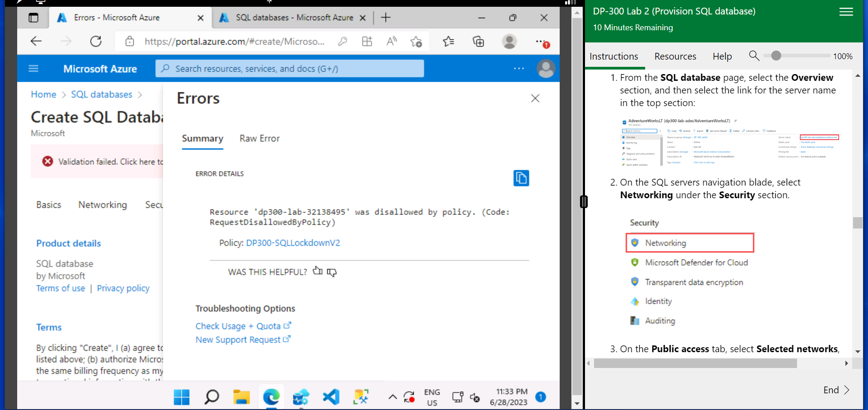Open the password key icon in address bar
Screen dimensions: 868x410
343,42
